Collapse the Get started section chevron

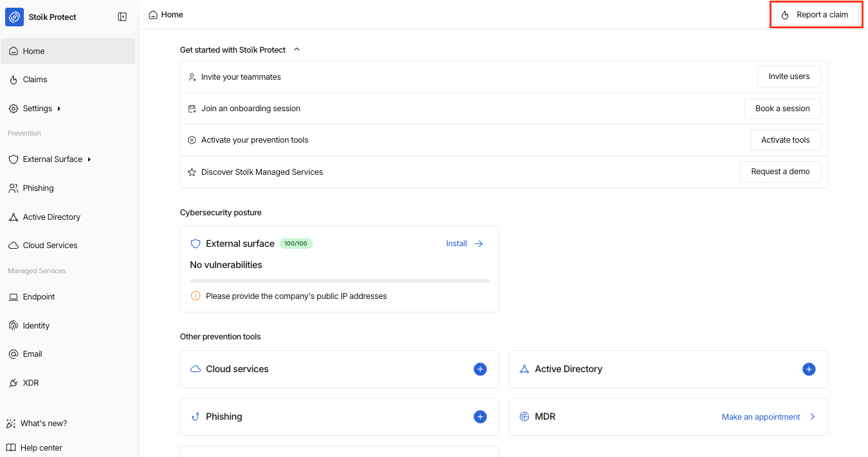click(297, 49)
